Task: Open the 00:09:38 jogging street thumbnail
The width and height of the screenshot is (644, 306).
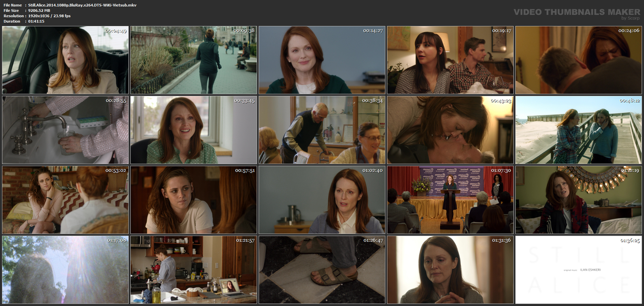Action: tap(194, 60)
